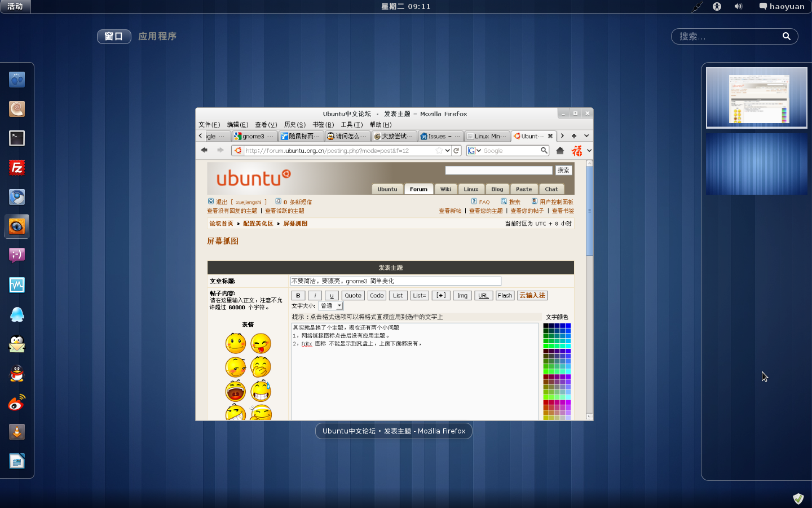Open the haoyuan user menu
This screenshot has width=812, height=508.
pyautogui.click(x=782, y=7)
